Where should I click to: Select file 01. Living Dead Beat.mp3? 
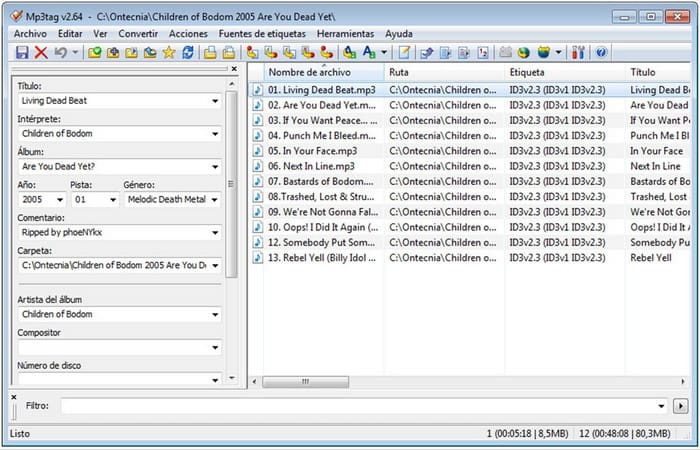coord(321,90)
